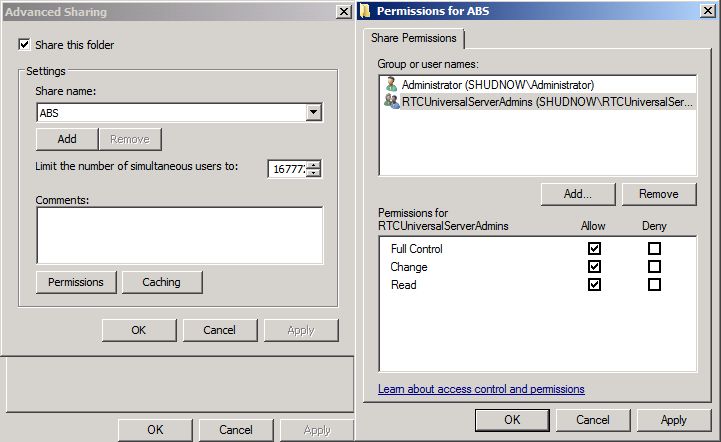The height and width of the screenshot is (442, 721).
Task: Decrease the simultaneous users limit
Action: 314,173
